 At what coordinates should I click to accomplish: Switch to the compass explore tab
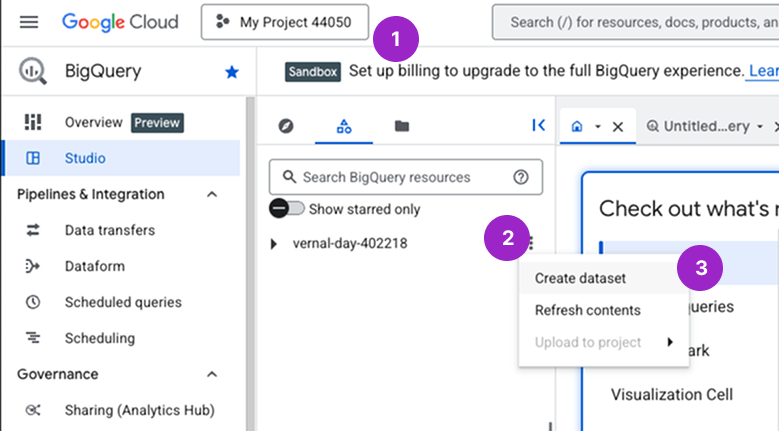point(286,126)
